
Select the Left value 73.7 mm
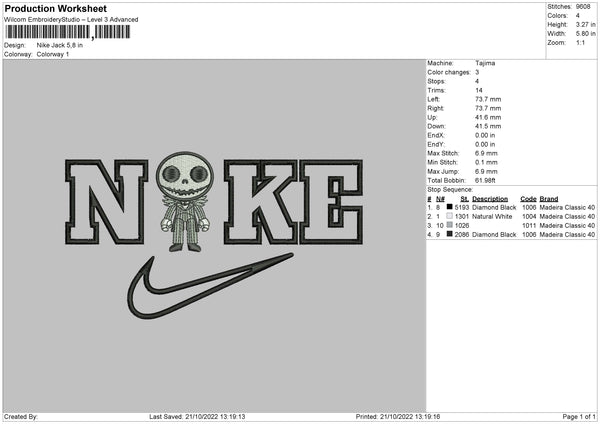[x=488, y=99]
